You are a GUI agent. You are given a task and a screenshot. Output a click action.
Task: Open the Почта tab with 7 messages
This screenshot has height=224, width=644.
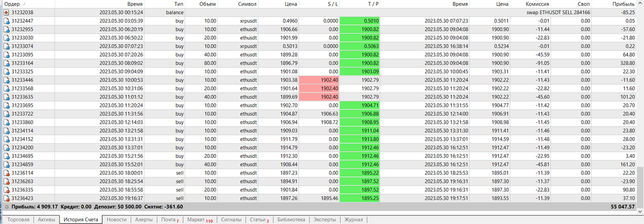pos(170,220)
